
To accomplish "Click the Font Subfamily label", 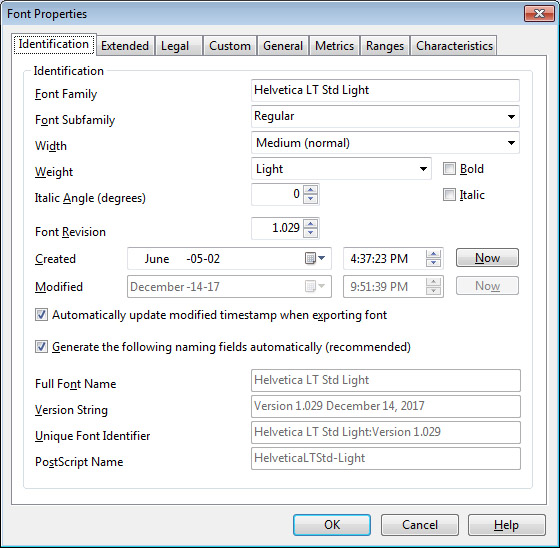I will (75, 120).
